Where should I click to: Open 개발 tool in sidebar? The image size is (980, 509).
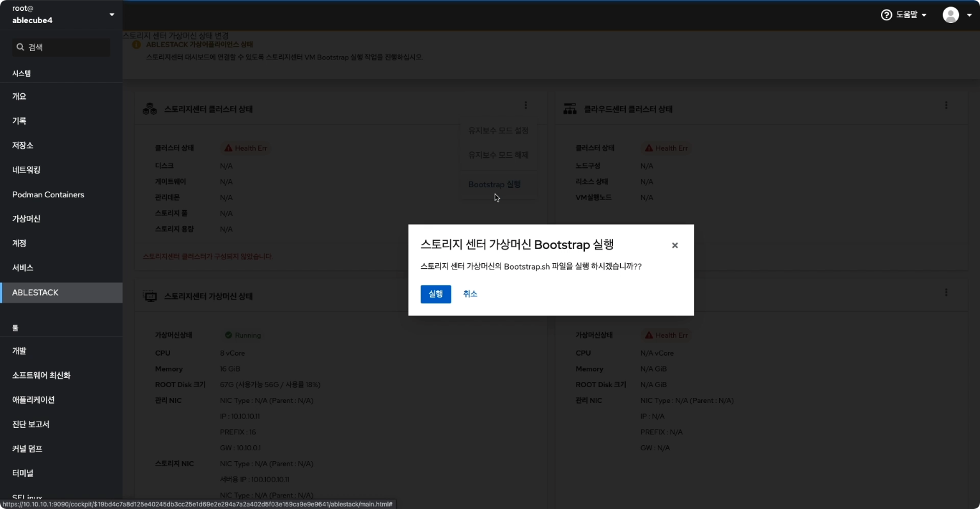pyautogui.click(x=61, y=351)
